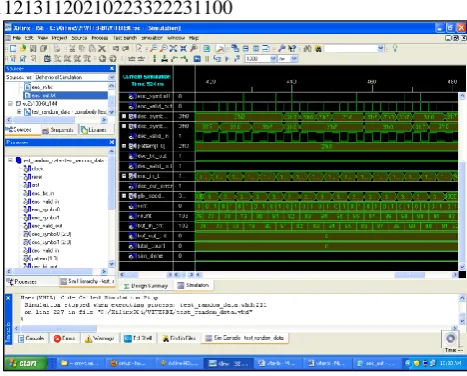Click the Delete X toolbar icon

102,49
